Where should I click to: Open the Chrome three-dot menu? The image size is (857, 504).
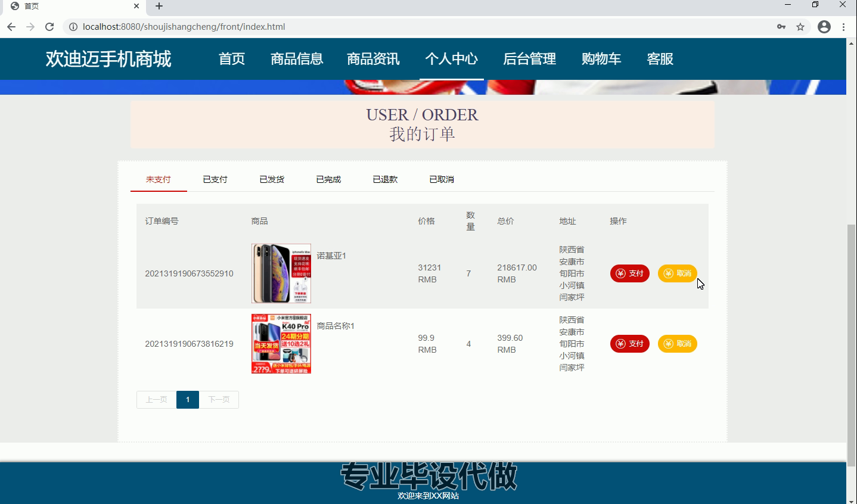point(843,27)
